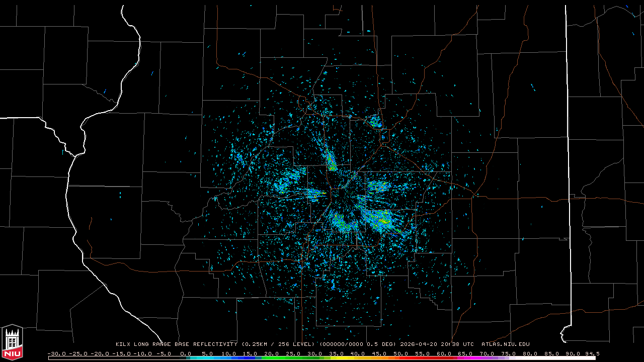Click the 94.5 label at scale end

click(591, 353)
